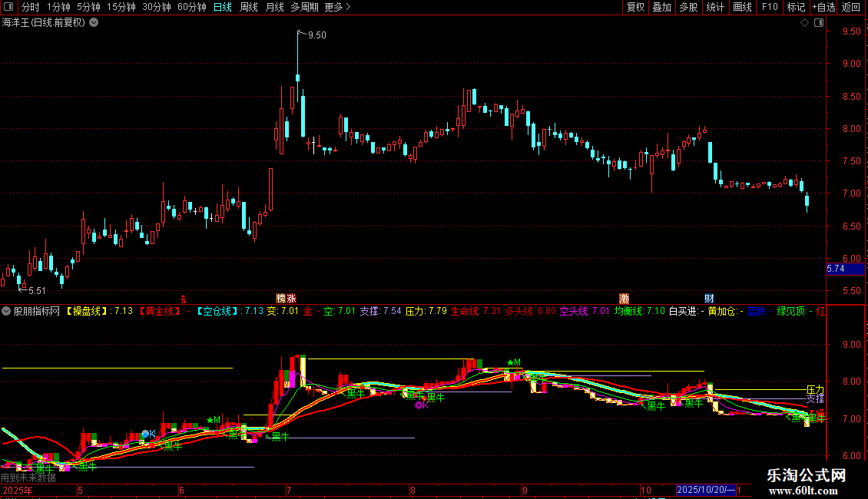Click the 激 event marker
The height and width of the screenshot is (499, 868).
624,299
